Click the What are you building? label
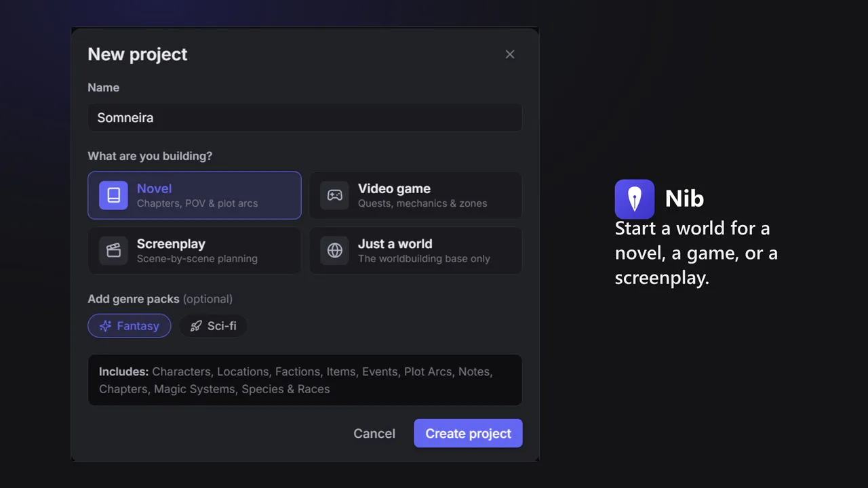Screen dimensions: 868x488 coord(150,156)
